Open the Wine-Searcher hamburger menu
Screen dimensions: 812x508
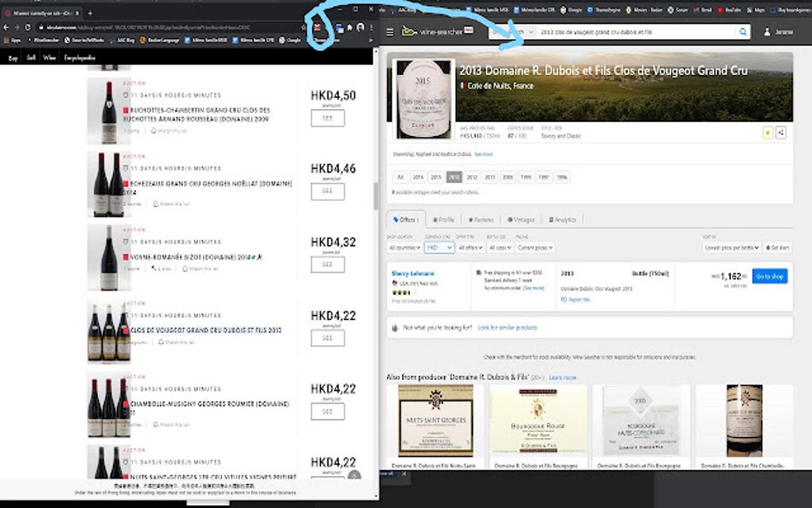(x=388, y=30)
